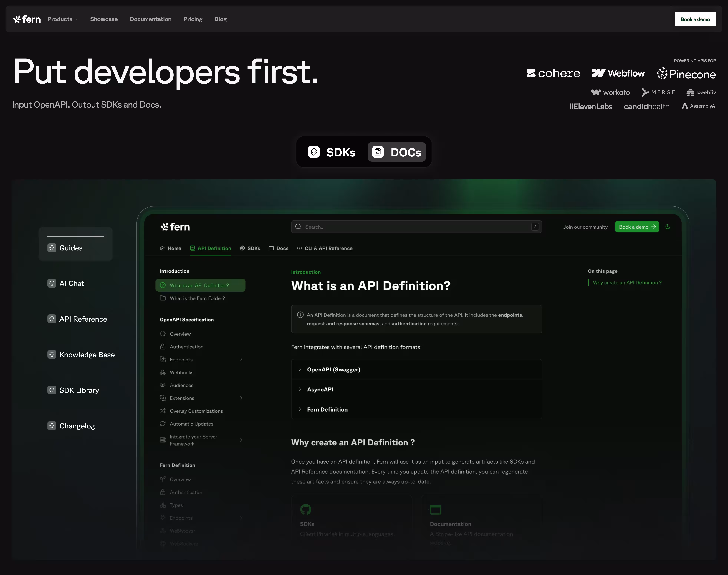Image resolution: width=728 pixels, height=575 pixels.
Task: Click the Guides icon in feature list
Action: (x=52, y=248)
